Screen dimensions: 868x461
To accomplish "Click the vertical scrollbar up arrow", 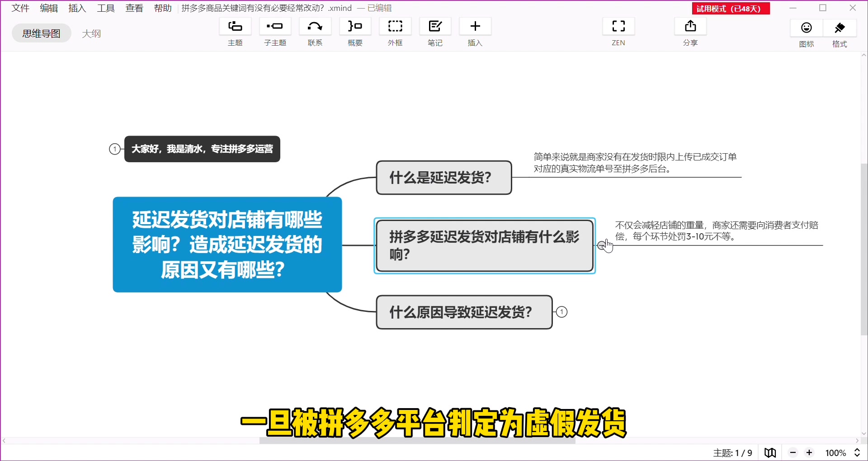I will tap(864, 56).
